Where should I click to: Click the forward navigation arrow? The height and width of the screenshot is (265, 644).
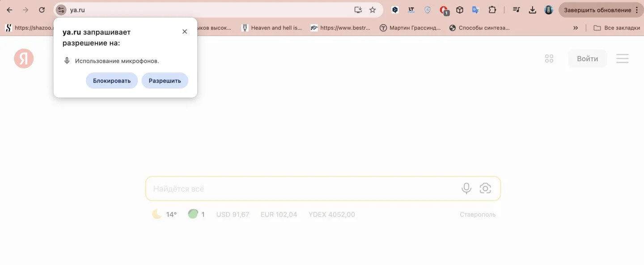click(x=25, y=10)
